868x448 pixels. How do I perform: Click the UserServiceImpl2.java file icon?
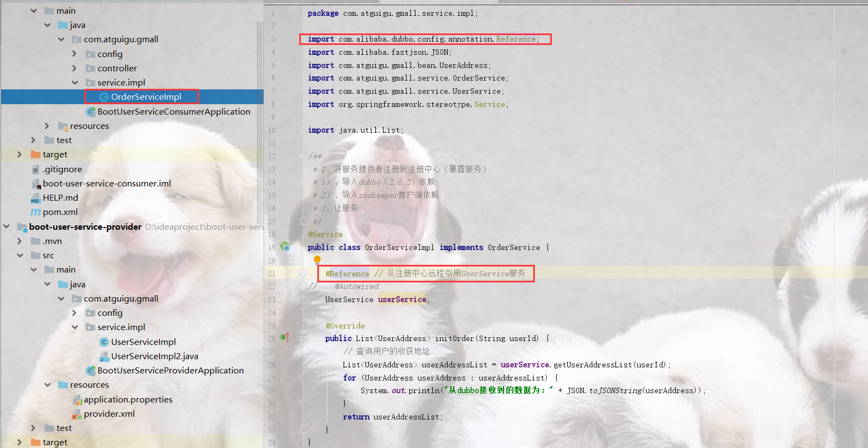[104, 356]
